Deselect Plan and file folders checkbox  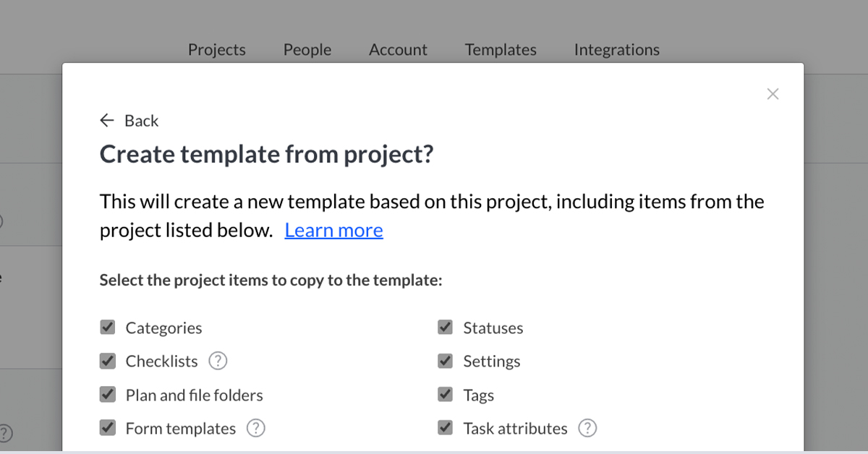(x=108, y=395)
